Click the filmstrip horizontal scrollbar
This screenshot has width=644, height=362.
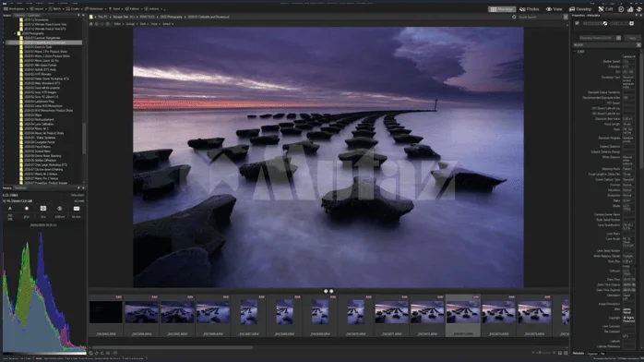pyautogui.click(x=173, y=347)
